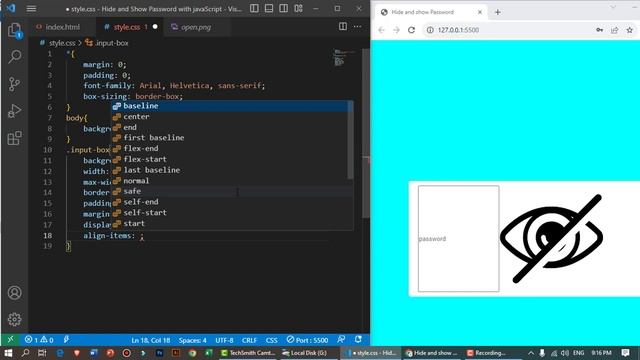640x360 pixels.
Task: Open TechSmith Camtasia taskbar item
Action: [x=248, y=353]
